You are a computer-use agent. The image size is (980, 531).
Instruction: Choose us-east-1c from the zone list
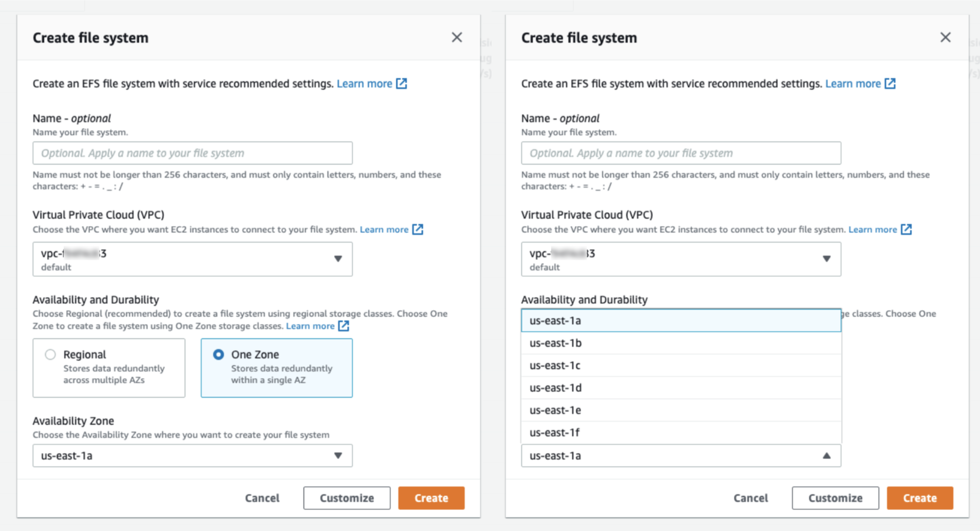click(x=555, y=365)
